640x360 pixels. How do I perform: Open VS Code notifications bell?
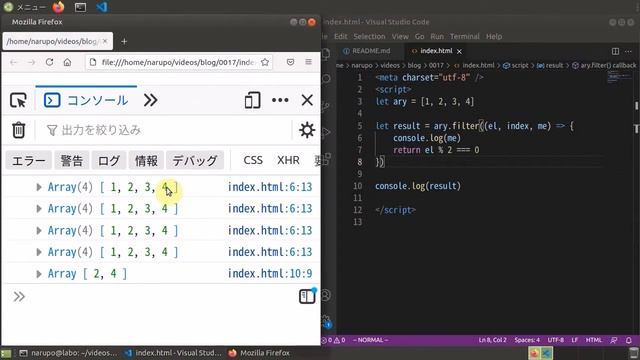pyautogui.click(x=629, y=340)
